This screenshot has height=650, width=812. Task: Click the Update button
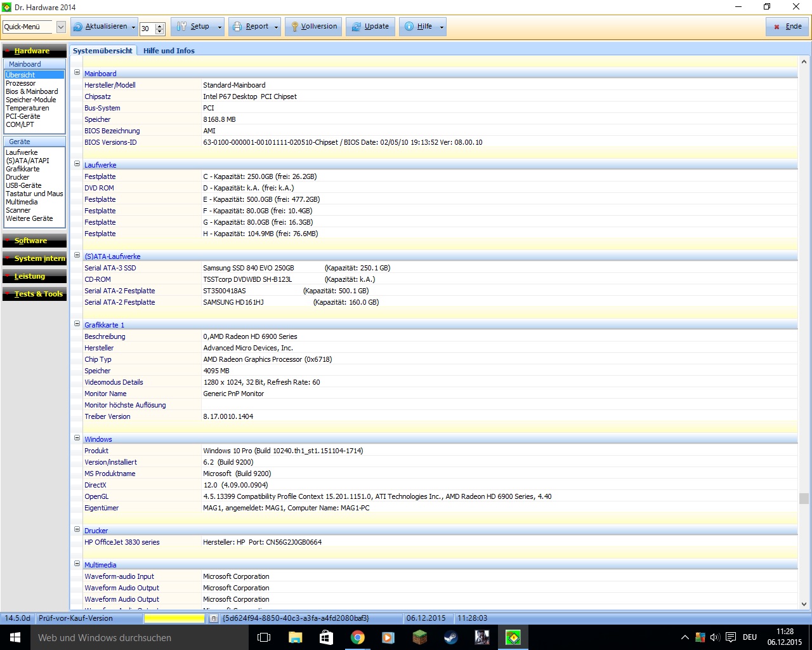[x=370, y=27]
